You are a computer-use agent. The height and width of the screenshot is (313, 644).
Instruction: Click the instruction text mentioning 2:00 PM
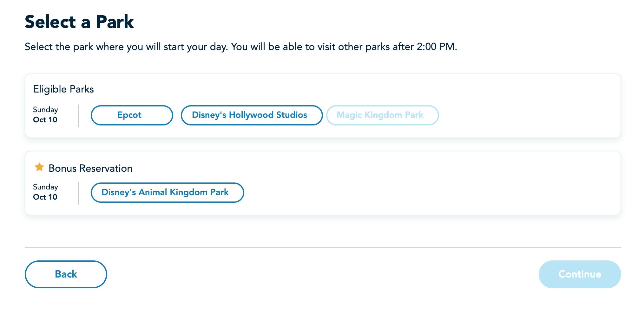tap(241, 47)
